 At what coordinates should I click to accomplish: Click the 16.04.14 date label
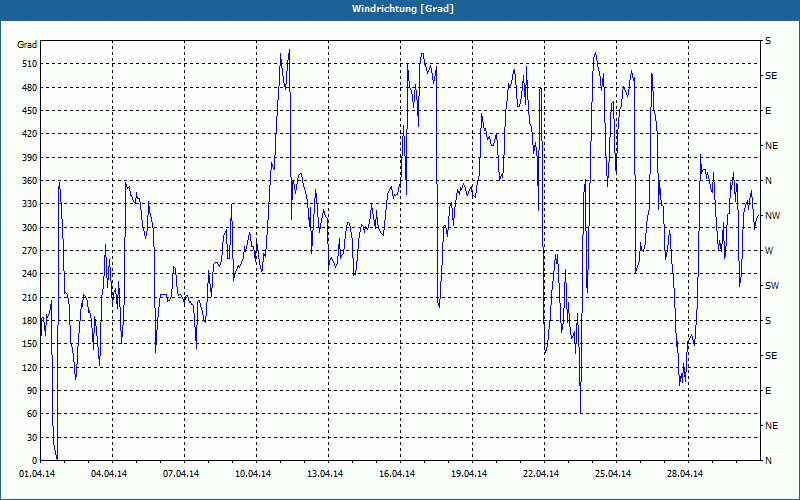coord(397,474)
